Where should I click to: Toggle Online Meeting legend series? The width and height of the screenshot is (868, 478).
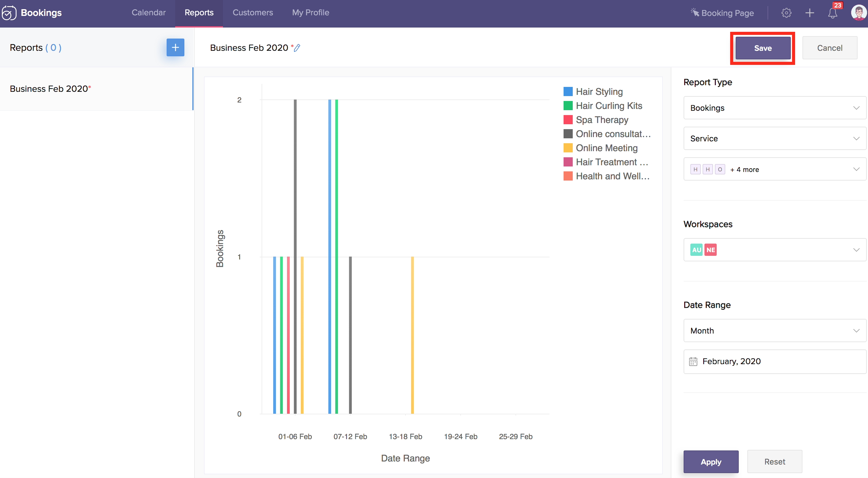point(606,148)
